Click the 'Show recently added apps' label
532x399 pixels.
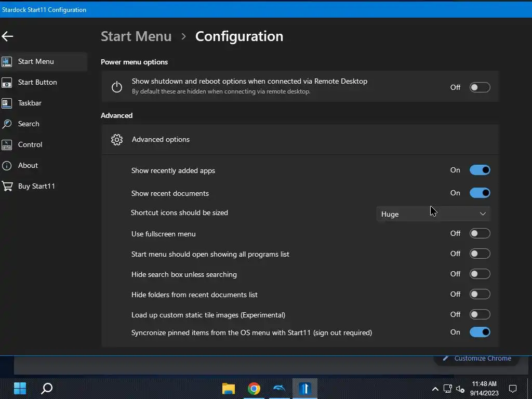click(x=173, y=170)
